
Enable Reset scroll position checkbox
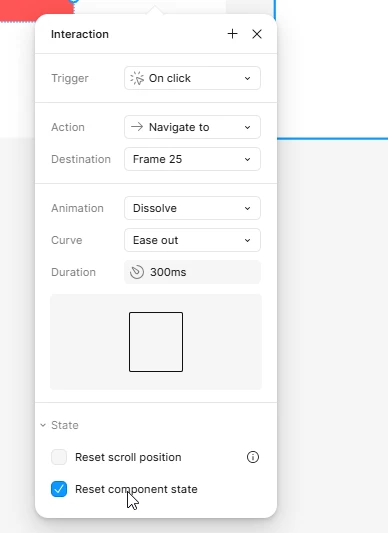pos(59,457)
